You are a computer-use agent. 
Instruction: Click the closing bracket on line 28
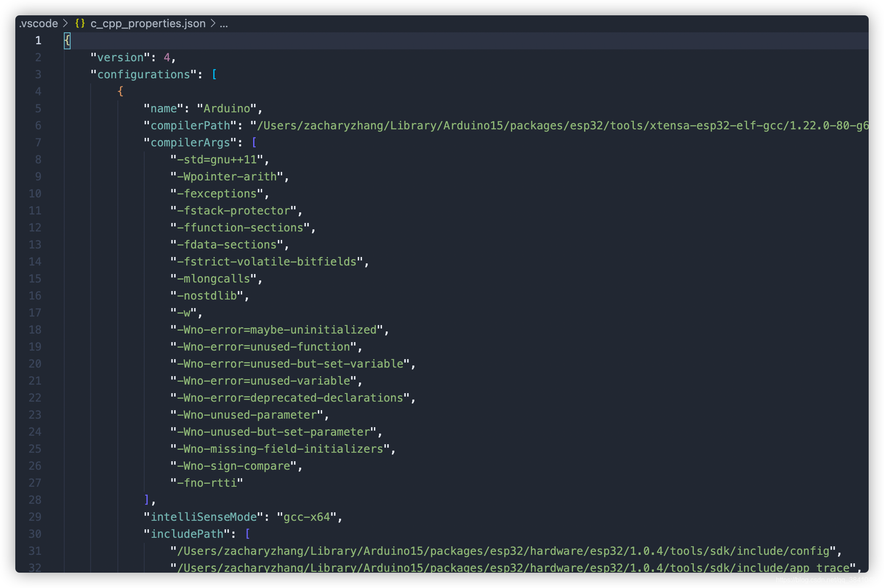[x=147, y=500]
